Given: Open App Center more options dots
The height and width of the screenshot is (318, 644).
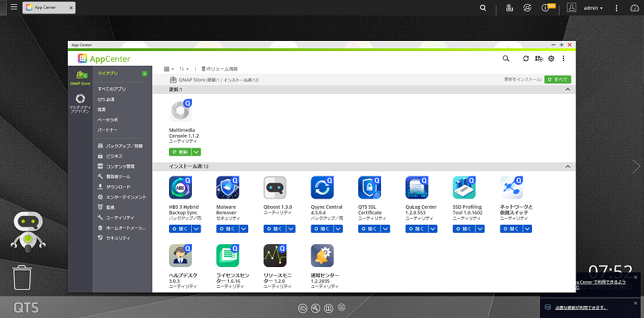Looking at the screenshot, I should [x=563, y=59].
